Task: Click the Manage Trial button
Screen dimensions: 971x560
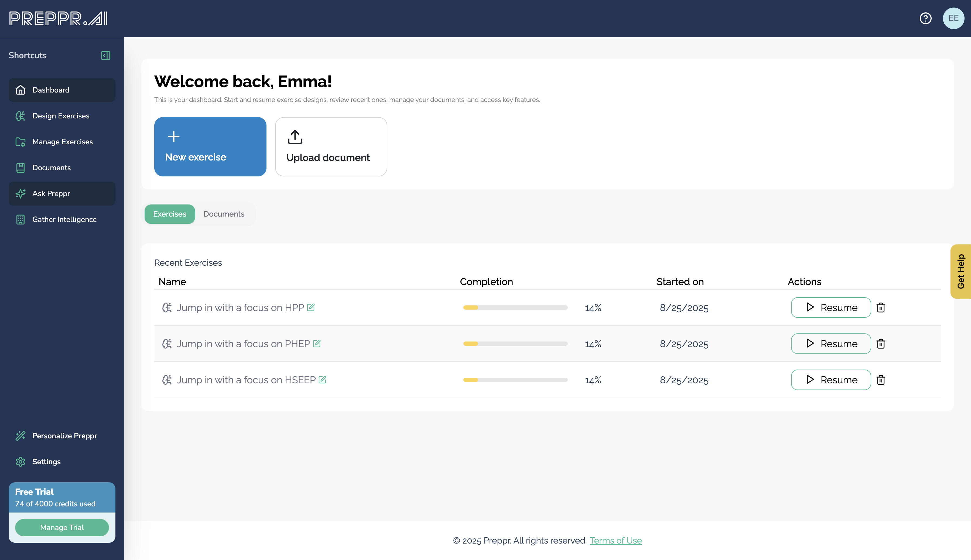Action: click(62, 527)
